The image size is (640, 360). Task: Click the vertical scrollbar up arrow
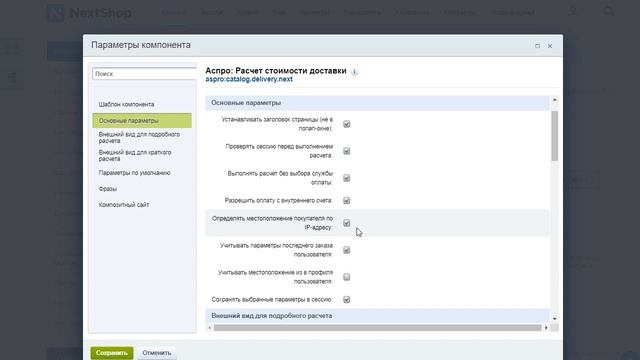pos(554,100)
